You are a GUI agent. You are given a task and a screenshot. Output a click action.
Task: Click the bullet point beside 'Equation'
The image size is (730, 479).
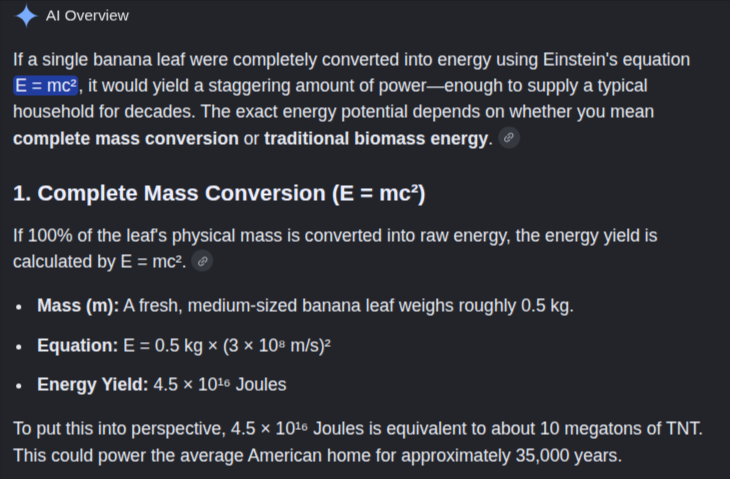(19, 347)
